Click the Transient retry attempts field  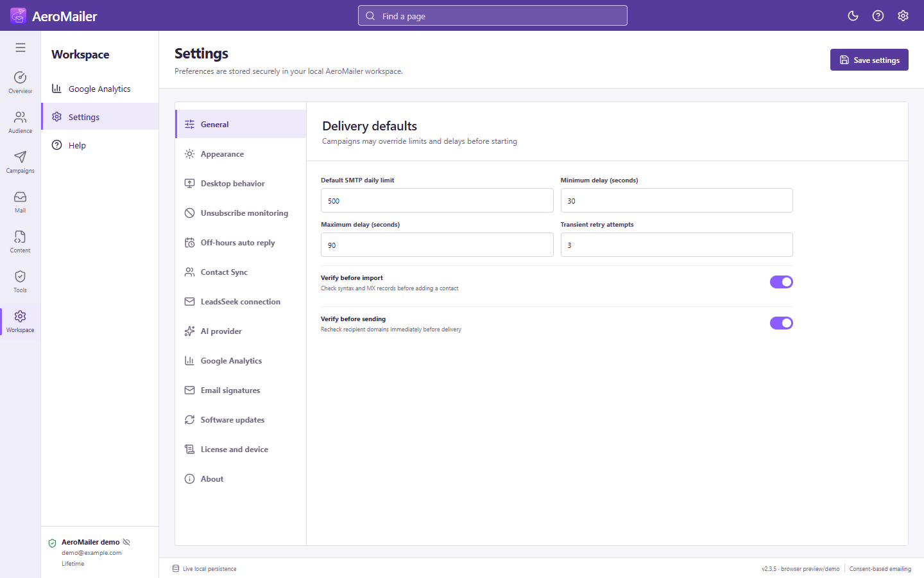coord(677,245)
